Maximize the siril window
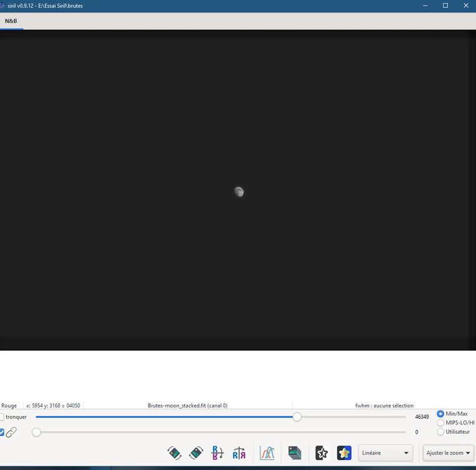 point(445,6)
